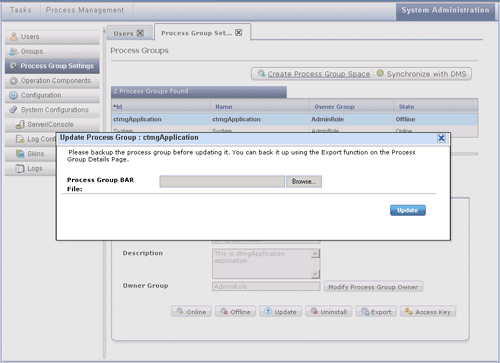Select the ctmgApplication Id cell
This screenshot has width=500, height=363.
pyautogui.click(x=137, y=119)
